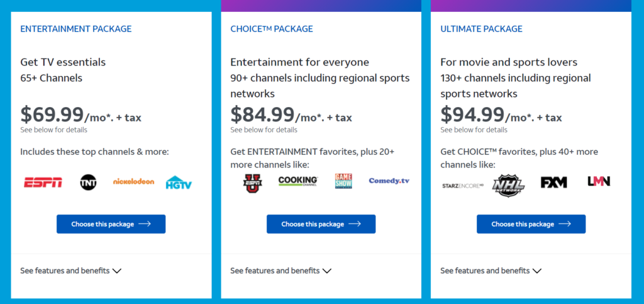Expand Ultimate package features and benefits
Image resolution: width=644 pixels, height=304 pixels.
point(491,271)
